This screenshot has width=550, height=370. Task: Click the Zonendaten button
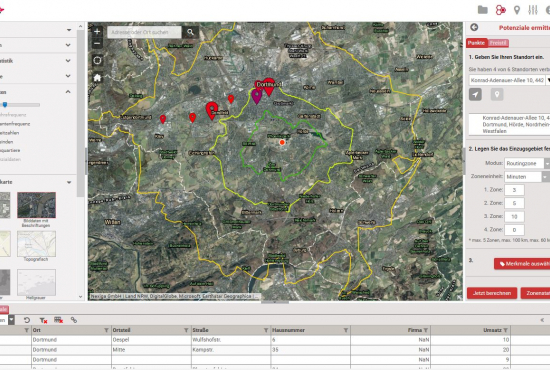[536, 293]
